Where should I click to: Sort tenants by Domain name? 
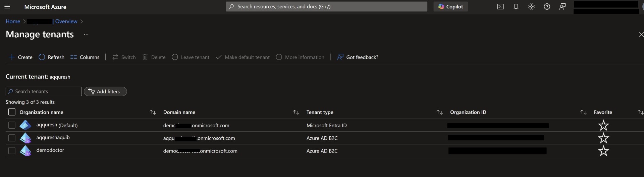(x=296, y=112)
